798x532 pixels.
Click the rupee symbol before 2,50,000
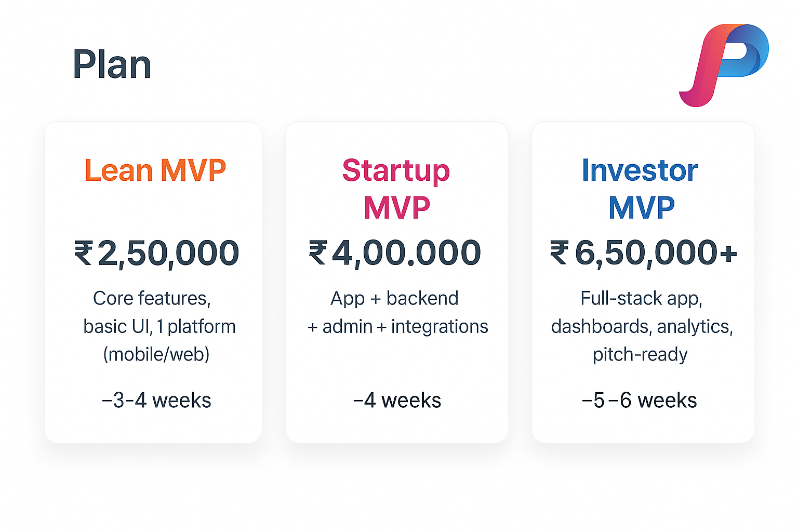tap(84, 253)
